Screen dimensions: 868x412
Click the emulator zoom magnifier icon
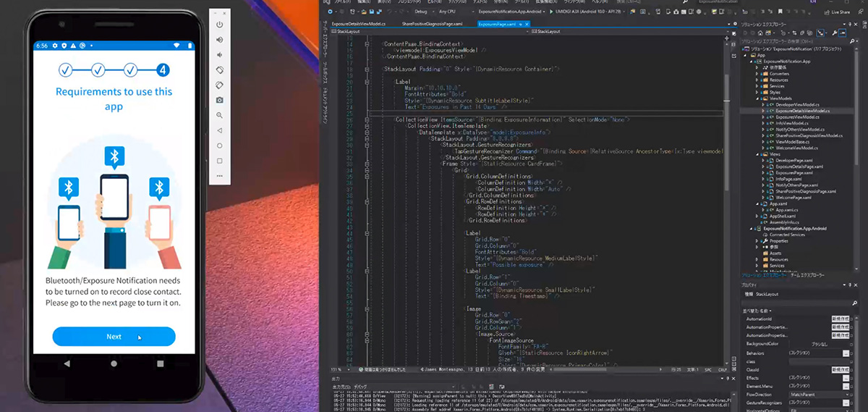[x=220, y=115]
